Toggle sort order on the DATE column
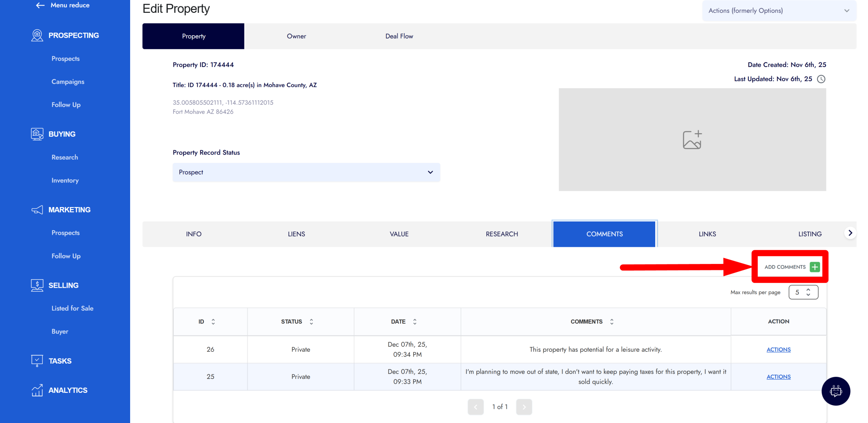 415,321
